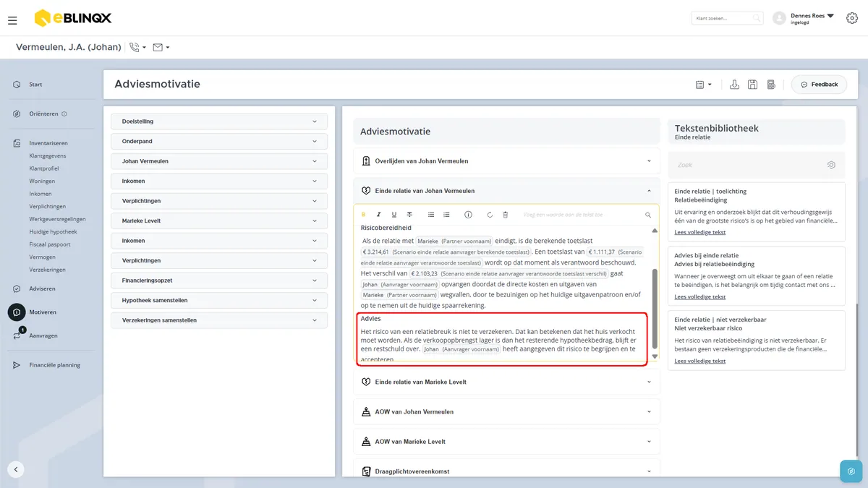This screenshot has height=488, width=868.
Task: Open Adviseren in the sidebar
Action: [x=42, y=288]
